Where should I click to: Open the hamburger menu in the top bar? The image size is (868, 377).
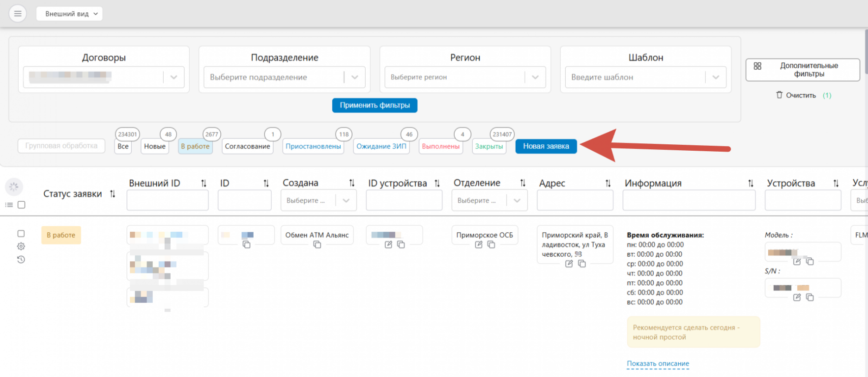(18, 14)
